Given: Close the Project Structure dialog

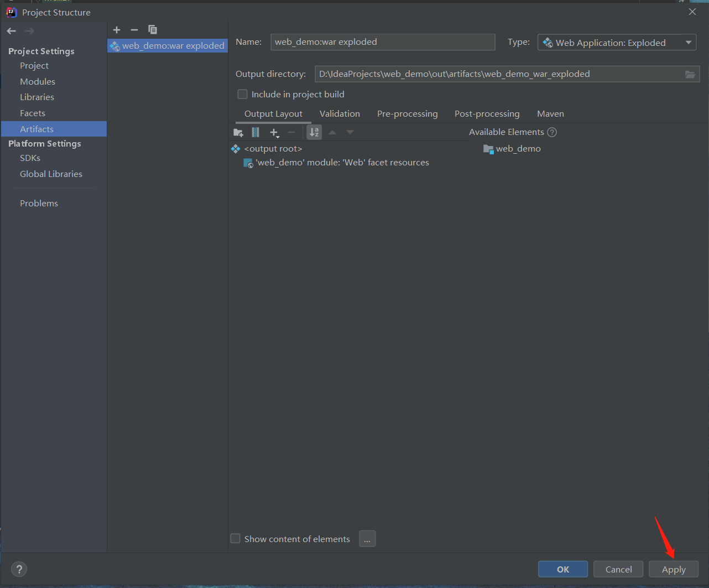Looking at the screenshot, I should click(x=692, y=12).
